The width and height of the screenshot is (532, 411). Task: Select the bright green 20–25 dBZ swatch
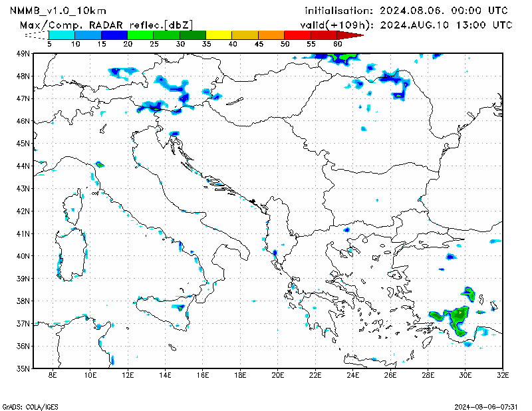[x=140, y=35]
